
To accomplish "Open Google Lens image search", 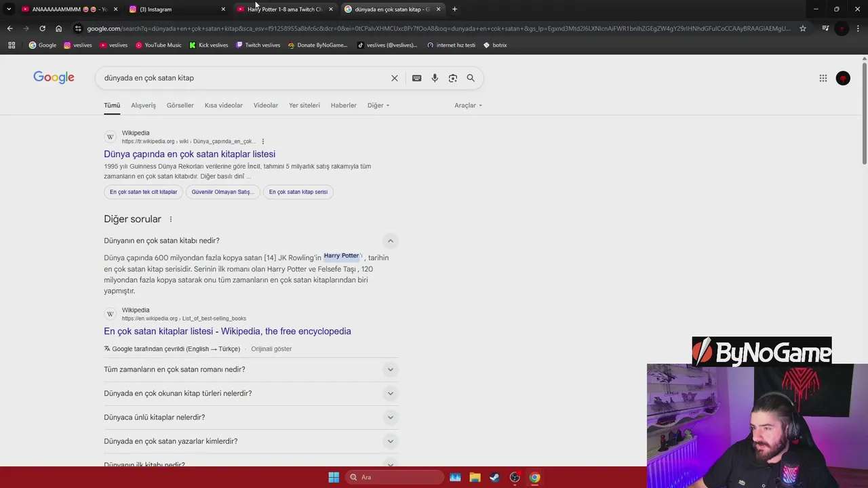I will 453,78.
